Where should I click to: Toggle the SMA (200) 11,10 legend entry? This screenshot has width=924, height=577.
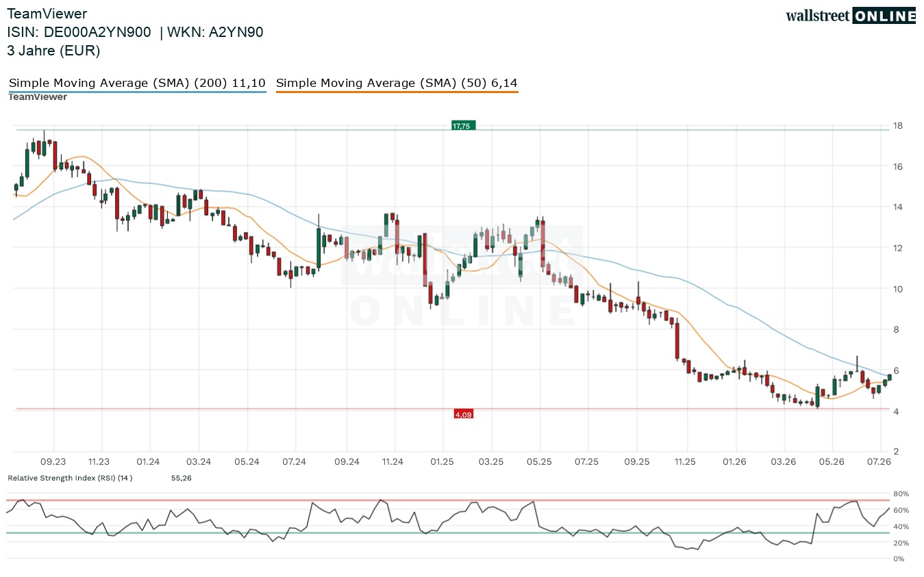(137, 84)
